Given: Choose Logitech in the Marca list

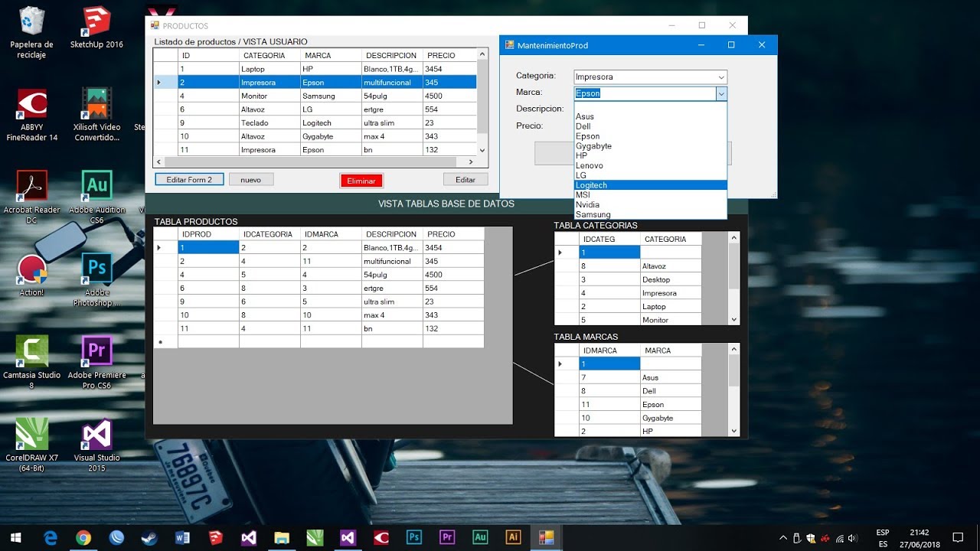Looking at the screenshot, I should (x=650, y=185).
